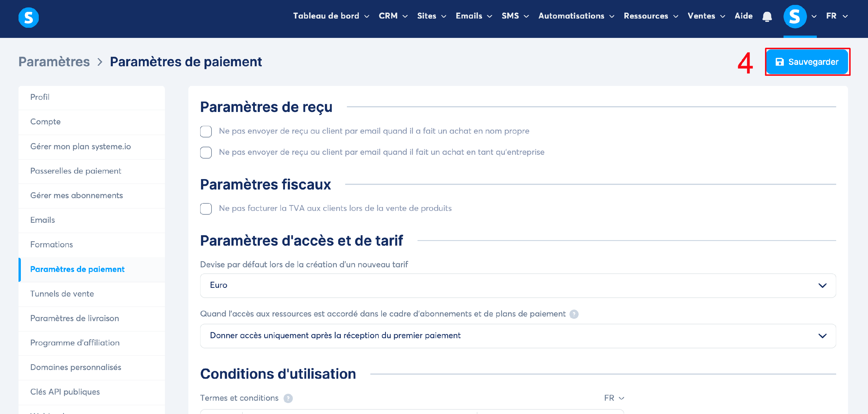The height and width of the screenshot is (414, 868).
Task: Click the help icon next to Termes et conditions
Action: point(288,398)
